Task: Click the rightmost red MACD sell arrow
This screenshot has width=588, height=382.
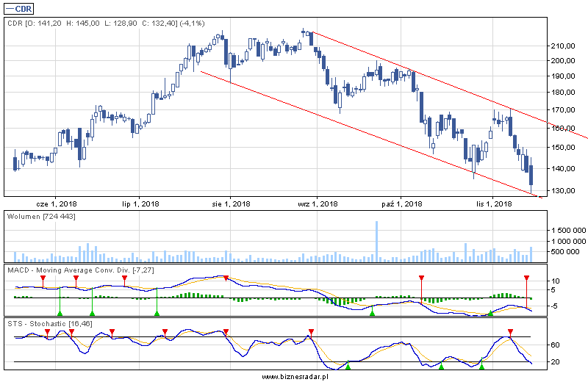Action: tap(526, 278)
